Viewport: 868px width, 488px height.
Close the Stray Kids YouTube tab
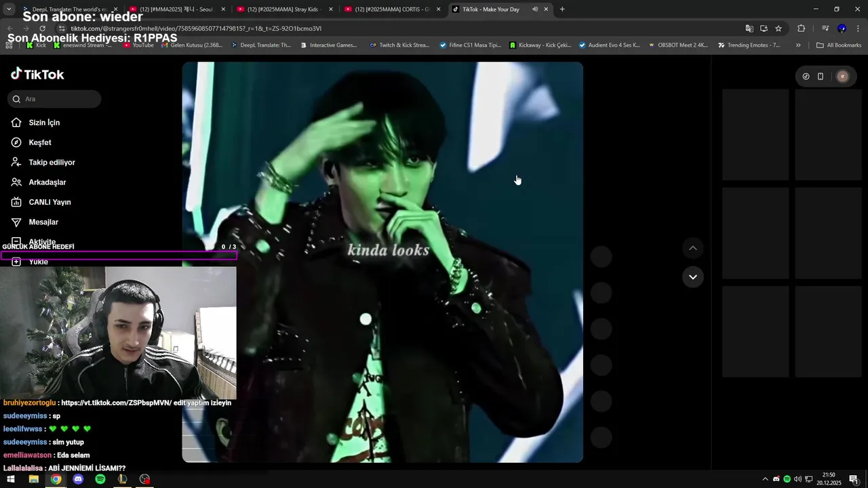(331, 9)
